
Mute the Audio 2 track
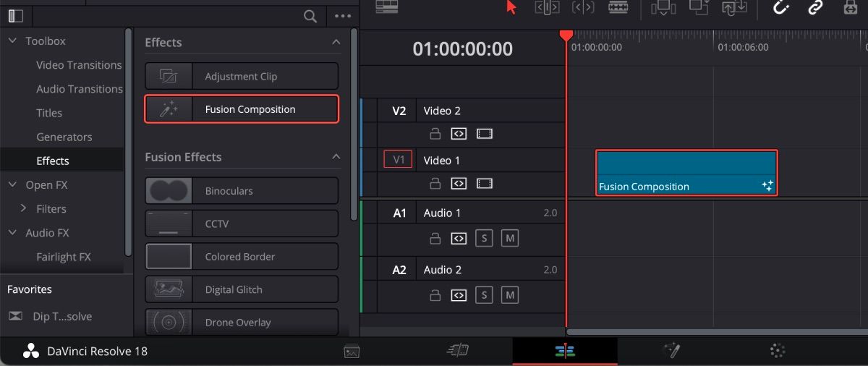pyautogui.click(x=510, y=295)
